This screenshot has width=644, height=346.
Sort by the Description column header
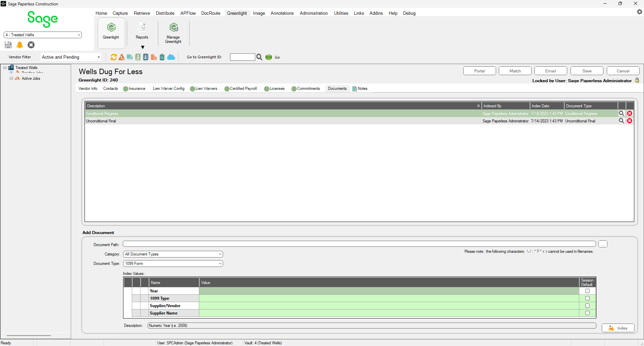coord(283,106)
